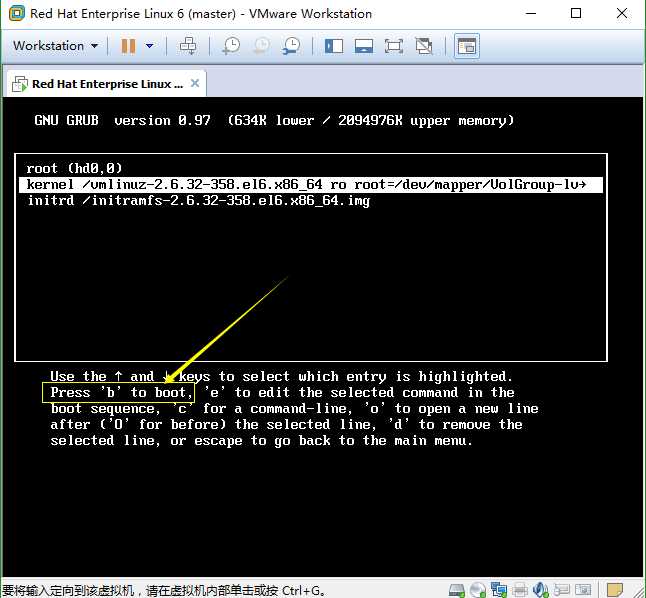The height and width of the screenshot is (598, 646).
Task: Expand the power options dropdown arrow
Action: pyautogui.click(x=150, y=46)
